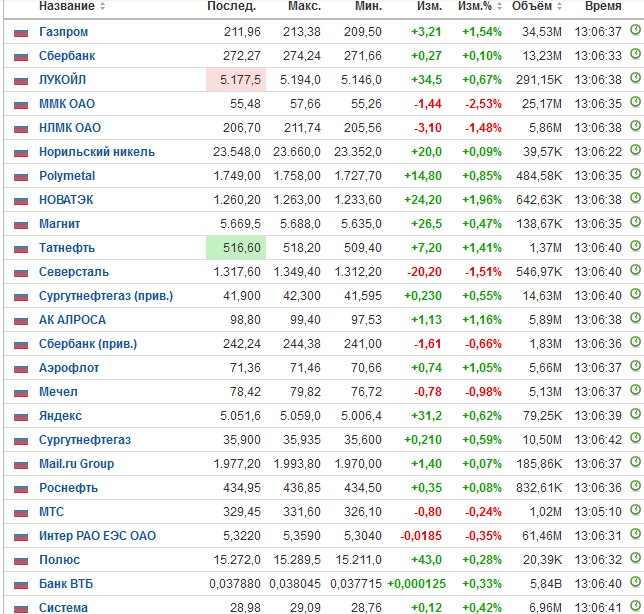Click the Магнит maximum 5.688,0
Image resolution: width=644 pixels, height=614 pixels.
(x=300, y=224)
